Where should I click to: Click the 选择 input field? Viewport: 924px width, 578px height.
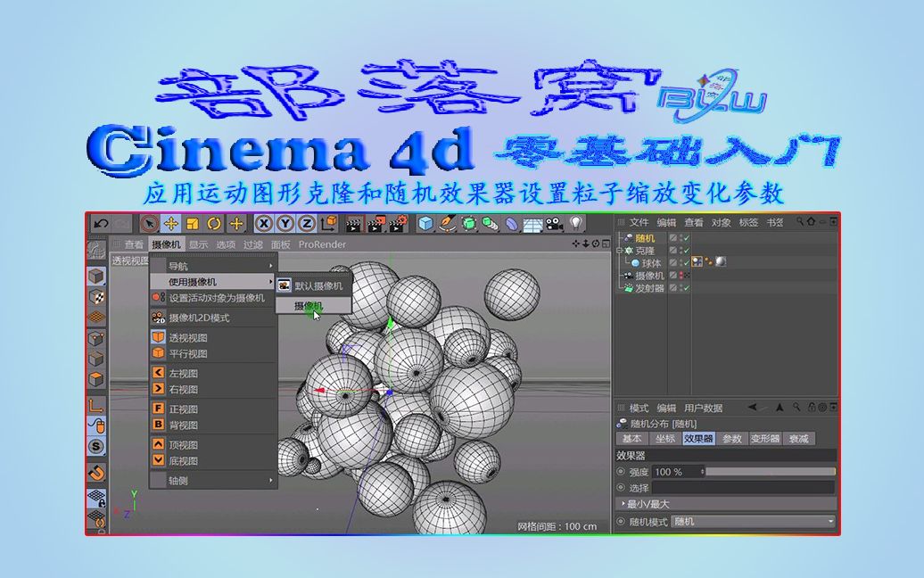click(743, 487)
